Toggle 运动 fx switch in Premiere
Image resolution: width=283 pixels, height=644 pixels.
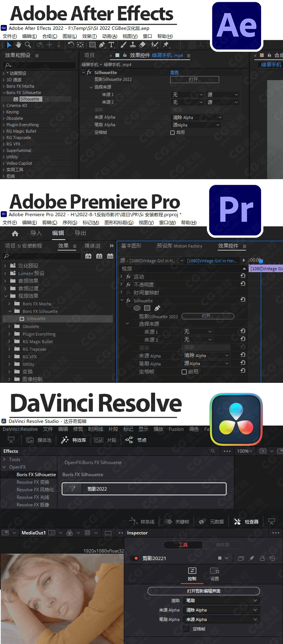click(128, 277)
